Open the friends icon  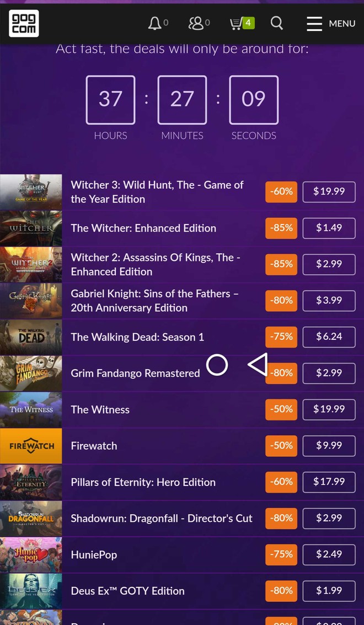(x=196, y=23)
